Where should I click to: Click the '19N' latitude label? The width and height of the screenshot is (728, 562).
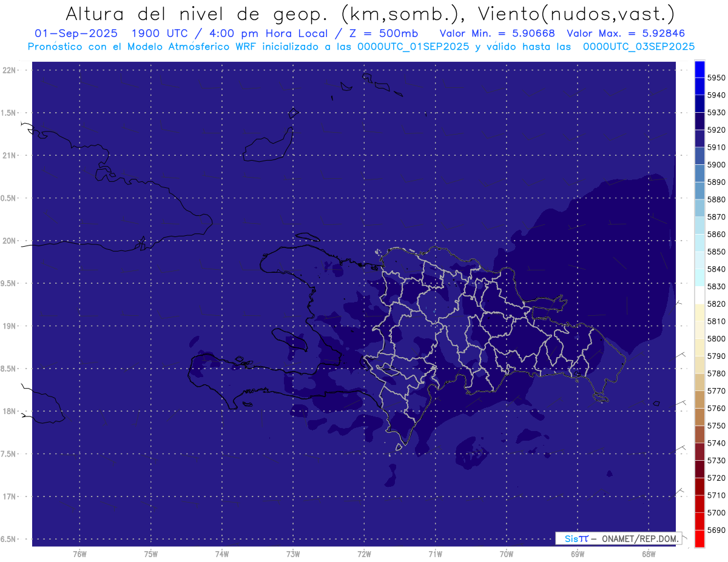(x=10, y=326)
